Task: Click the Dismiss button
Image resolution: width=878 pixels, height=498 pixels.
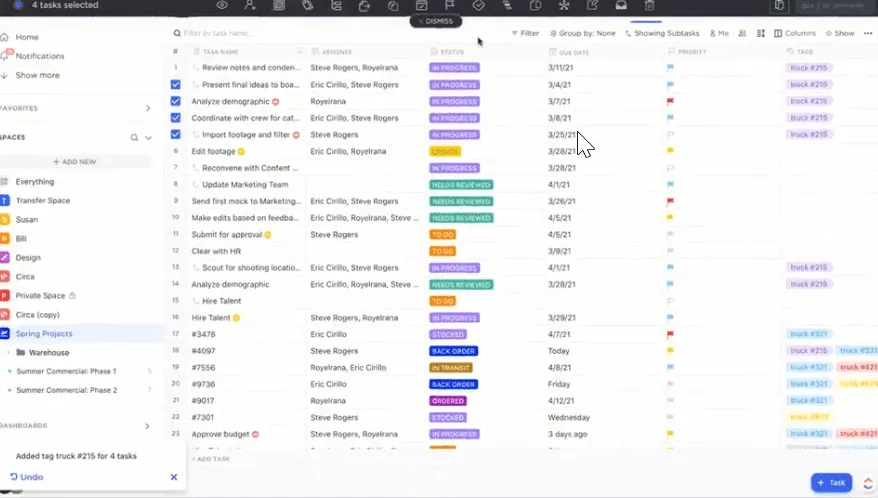Action: point(436,21)
